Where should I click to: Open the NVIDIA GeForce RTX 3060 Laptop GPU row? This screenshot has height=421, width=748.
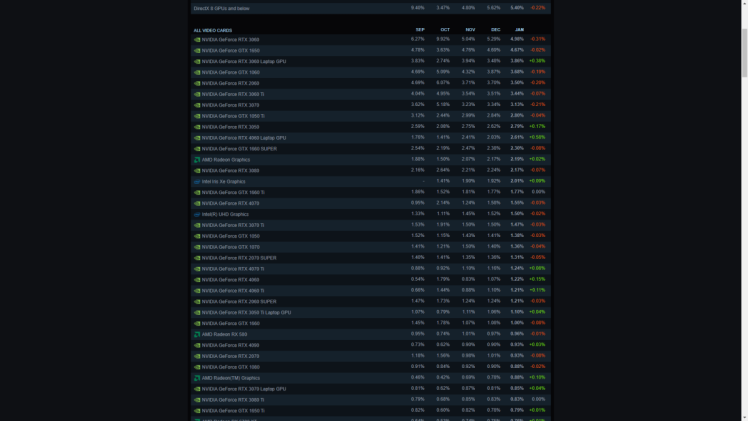(243, 62)
